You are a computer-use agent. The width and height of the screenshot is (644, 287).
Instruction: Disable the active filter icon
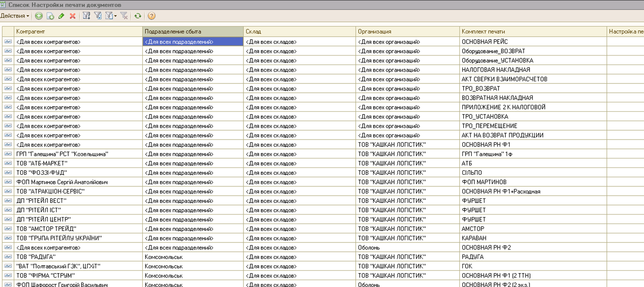124,16
